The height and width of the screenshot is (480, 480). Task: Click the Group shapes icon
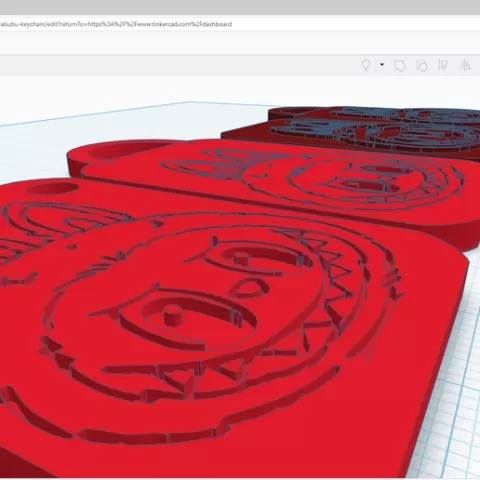tap(400, 66)
